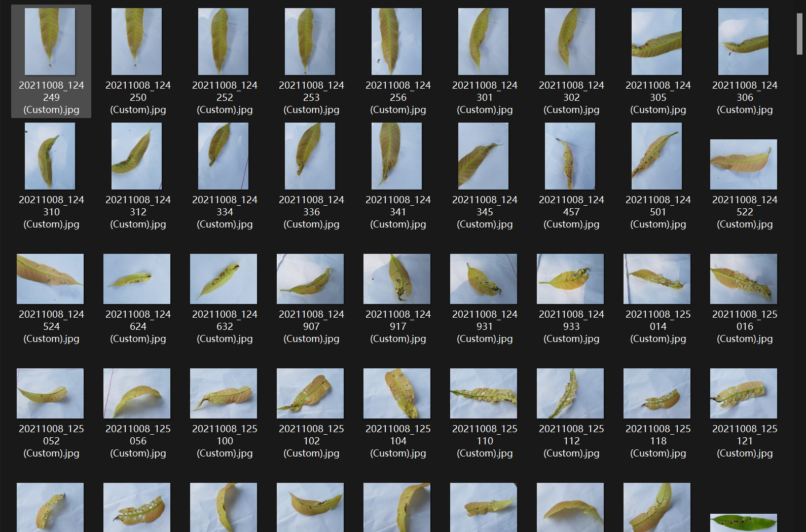Open file 20211008_124256 (Custom).jpg
The height and width of the screenshot is (532, 806).
pos(397,42)
